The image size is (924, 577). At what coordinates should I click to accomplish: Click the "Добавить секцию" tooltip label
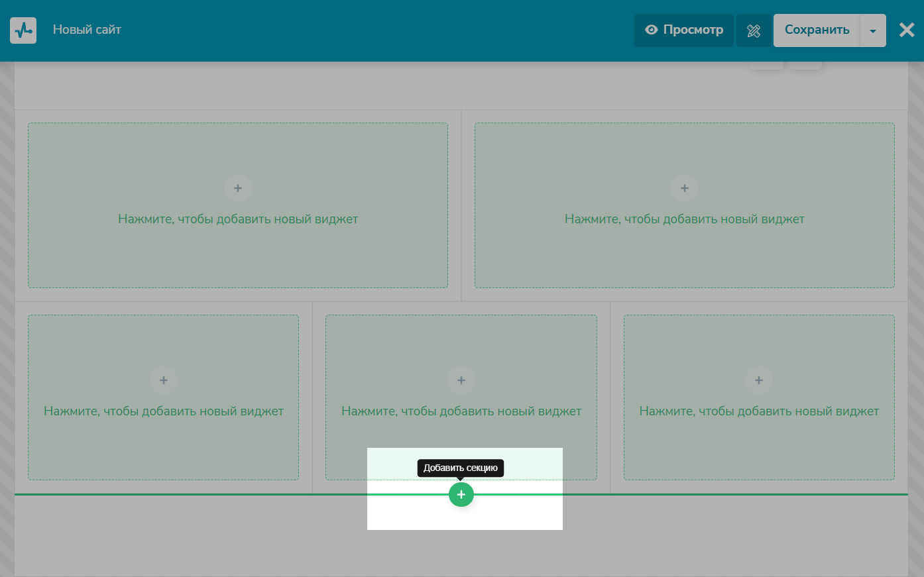tap(461, 468)
